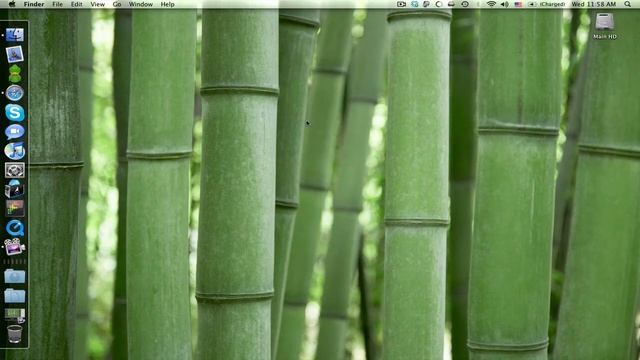Open Spotlight search magnifier
This screenshot has height=360, width=640.
tap(627, 4)
